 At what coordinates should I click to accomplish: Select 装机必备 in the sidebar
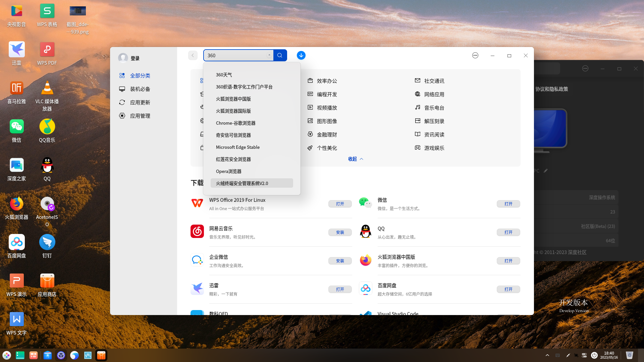140,89
